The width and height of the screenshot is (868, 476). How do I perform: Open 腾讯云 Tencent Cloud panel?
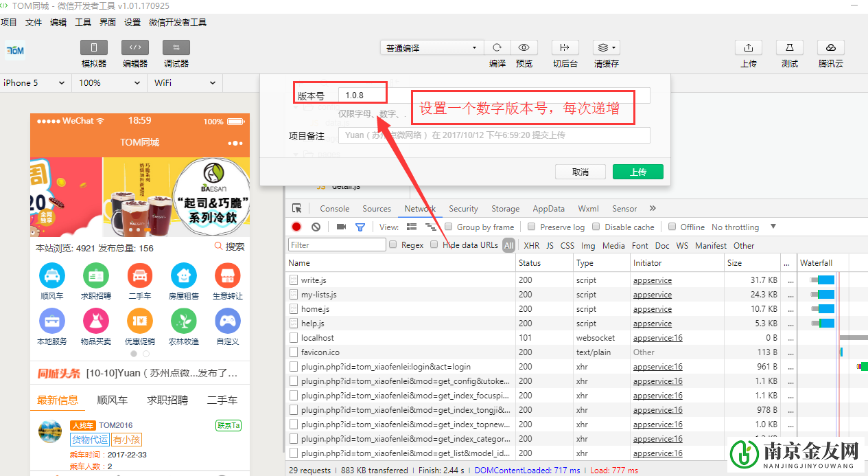[x=830, y=47]
